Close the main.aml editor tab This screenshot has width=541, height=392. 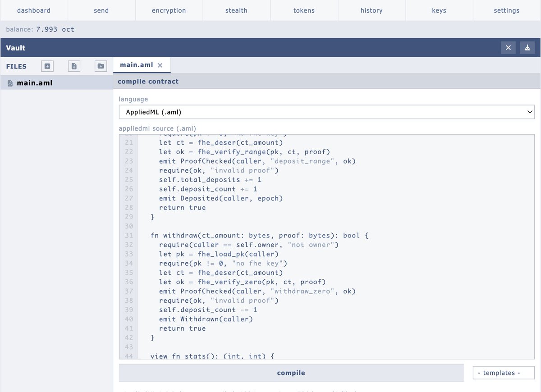point(160,65)
